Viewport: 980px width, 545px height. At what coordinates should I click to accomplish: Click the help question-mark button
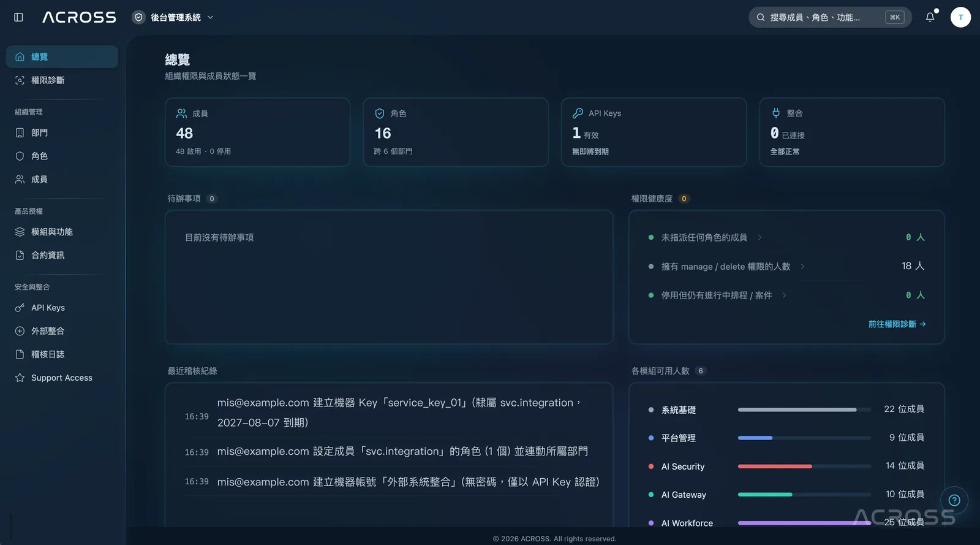coord(954,500)
